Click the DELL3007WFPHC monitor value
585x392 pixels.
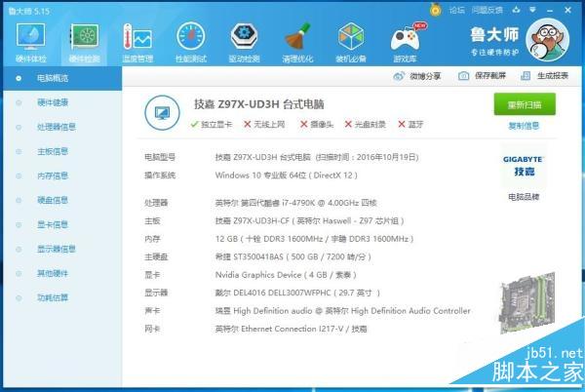pos(297,293)
